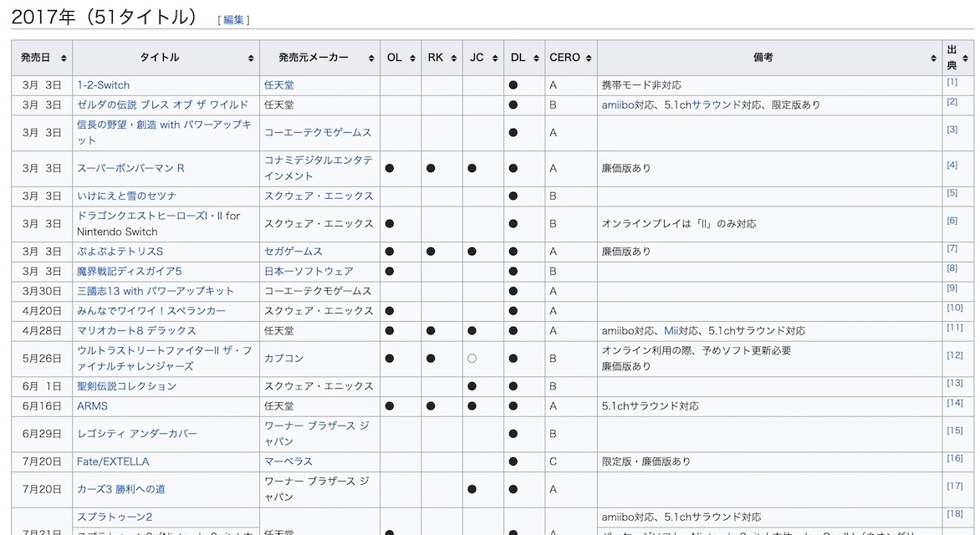The width and height of the screenshot is (980, 535).
Task: Sort by CERO rating column arrows
Action: pyautogui.click(x=589, y=59)
